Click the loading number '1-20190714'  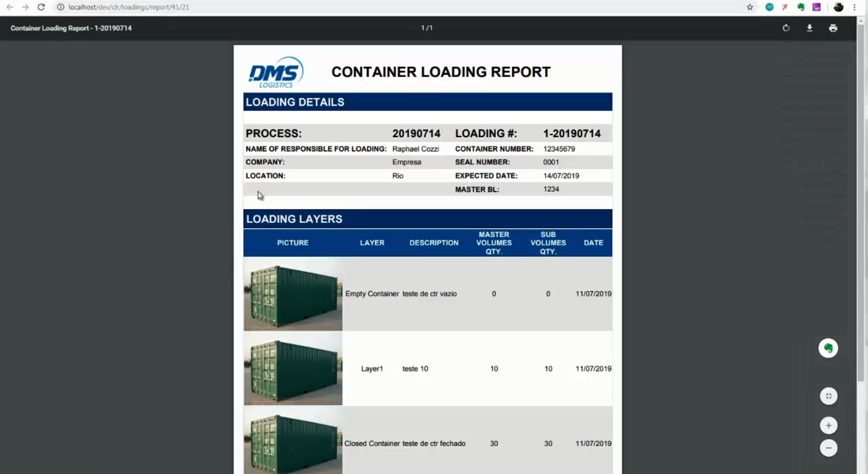[571, 133]
